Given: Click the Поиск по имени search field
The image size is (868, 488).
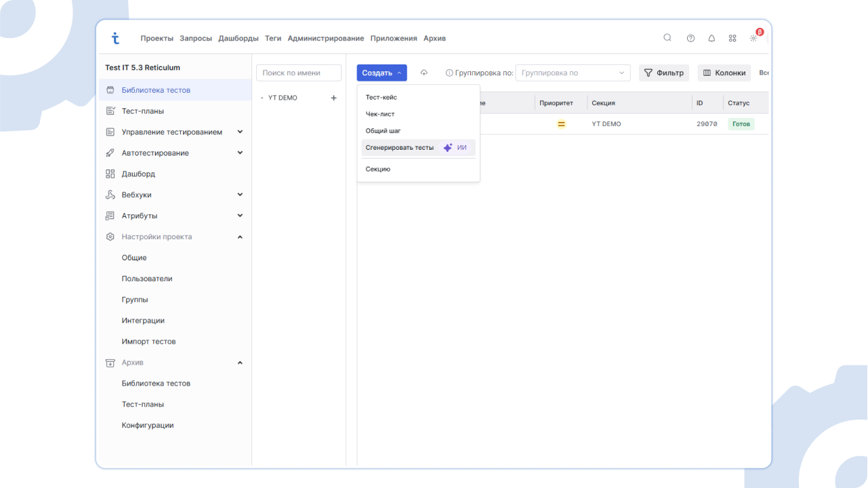Looking at the screenshot, I should click(299, 73).
